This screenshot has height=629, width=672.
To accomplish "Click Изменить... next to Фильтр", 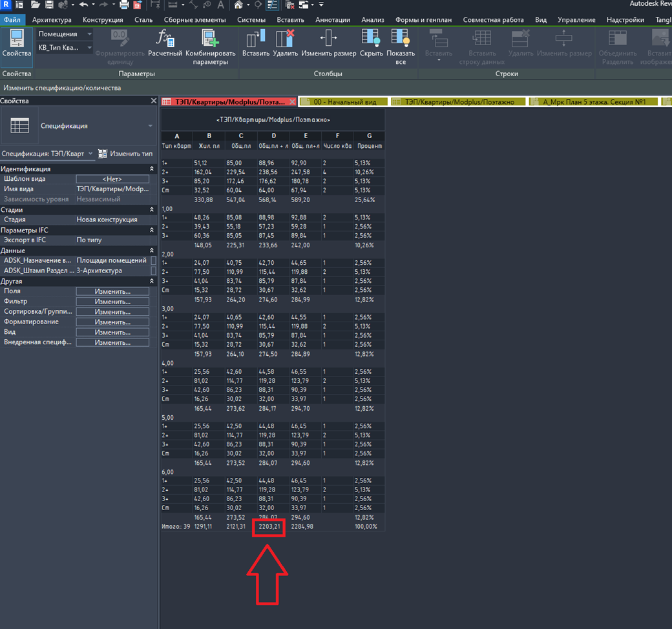I will click(x=112, y=302).
